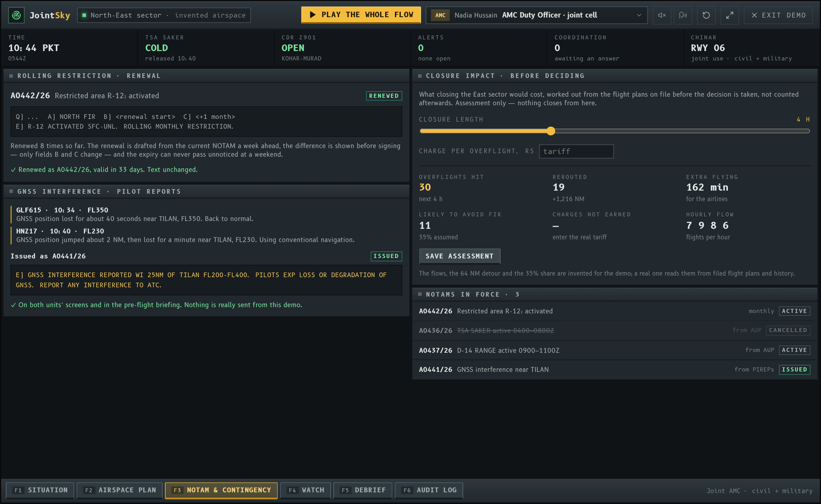Click the 10:44 PKT time tile
821x504 pixels.
click(x=69, y=48)
